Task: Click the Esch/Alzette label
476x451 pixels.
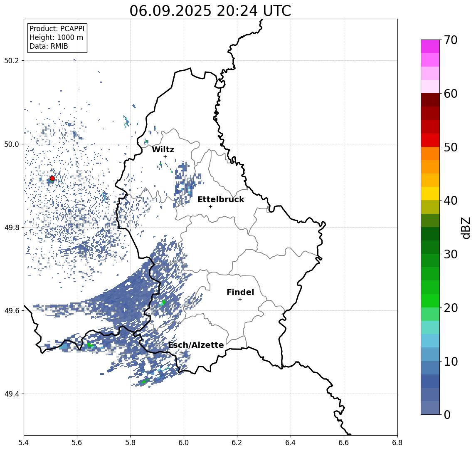Action: click(x=196, y=345)
